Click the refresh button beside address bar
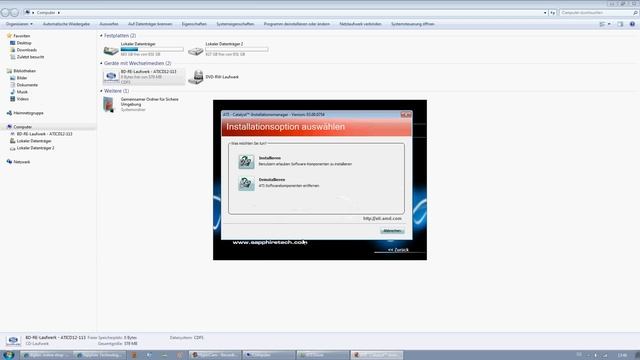640x360 pixels. pos(552,13)
